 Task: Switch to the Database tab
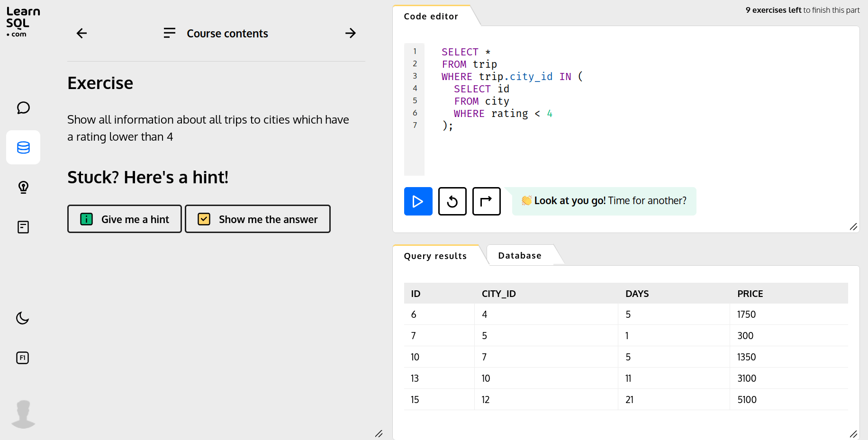tap(519, 256)
